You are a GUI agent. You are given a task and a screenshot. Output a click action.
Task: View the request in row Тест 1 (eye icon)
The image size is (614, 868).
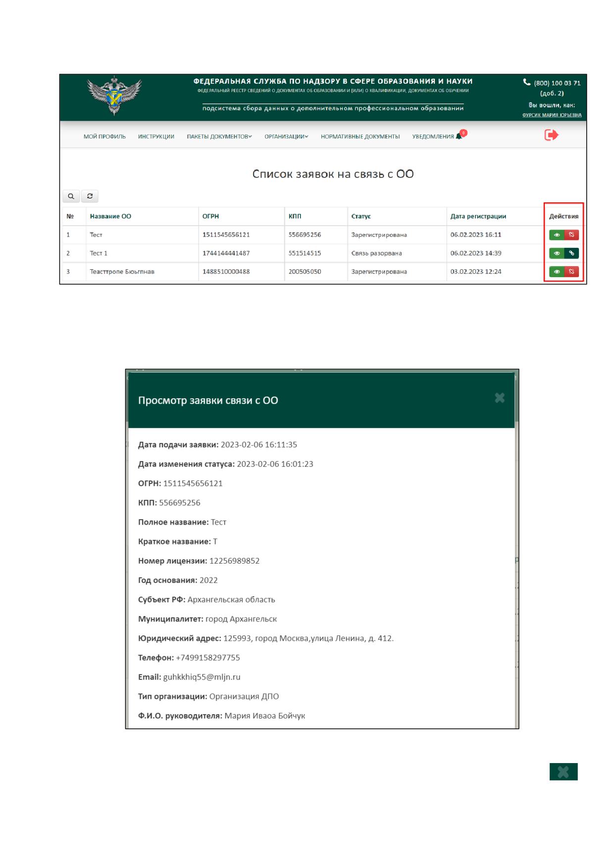pos(557,253)
